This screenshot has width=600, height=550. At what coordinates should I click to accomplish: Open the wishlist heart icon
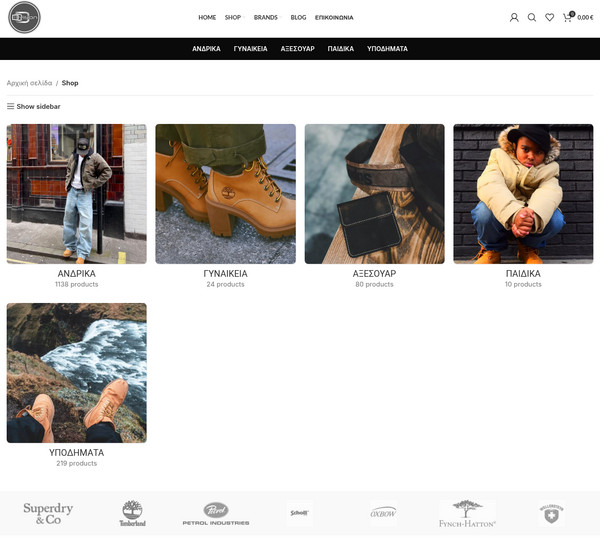pos(549,18)
